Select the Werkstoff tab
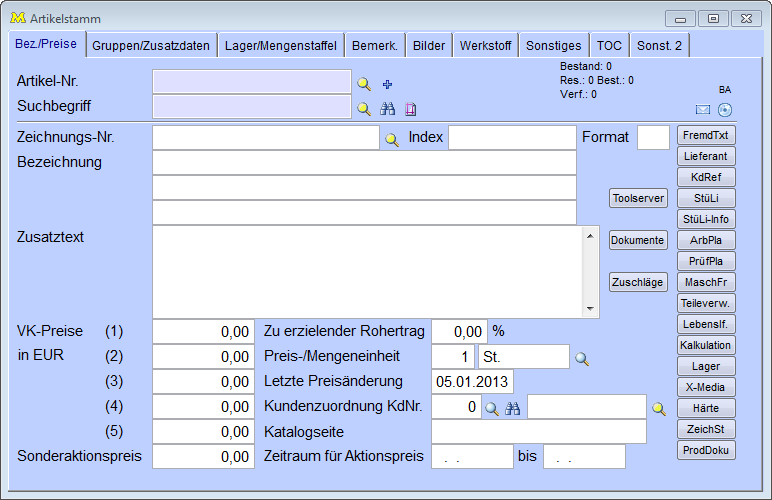The image size is (772, 500). coord(485,45)
